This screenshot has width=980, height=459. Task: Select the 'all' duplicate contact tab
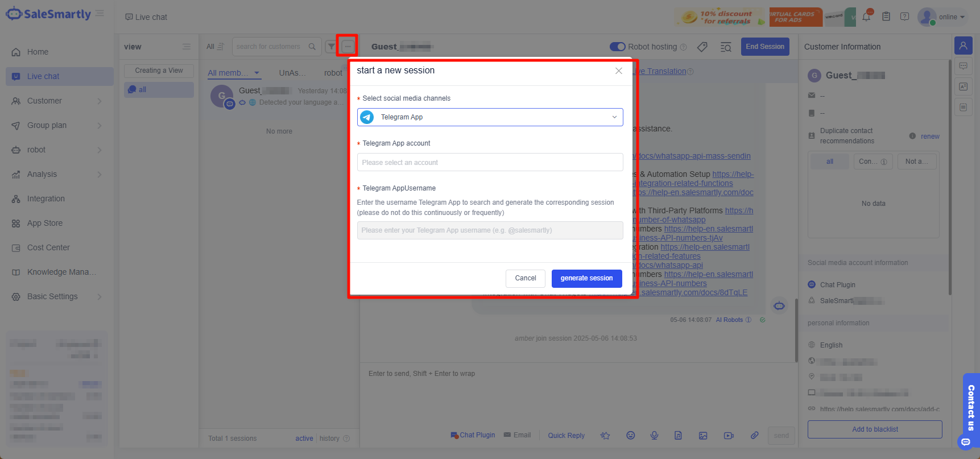click(x=830, y=162)
